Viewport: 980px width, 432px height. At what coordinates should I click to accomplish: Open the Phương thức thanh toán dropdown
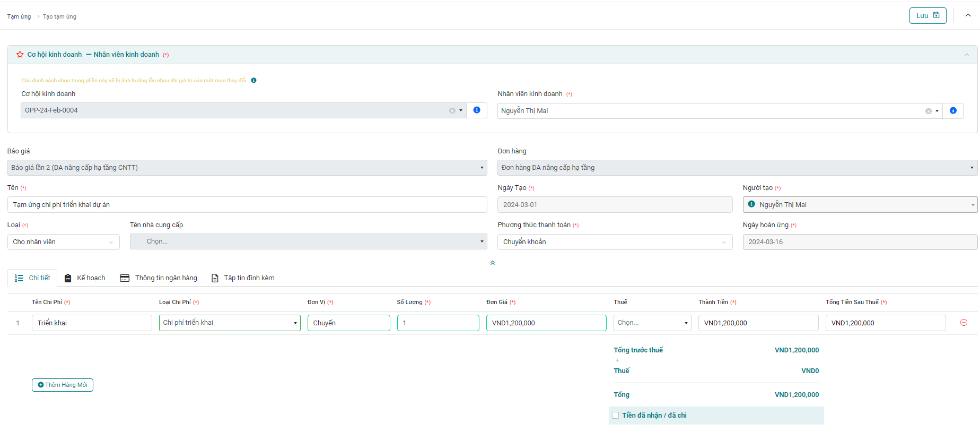tap(614, 242)
